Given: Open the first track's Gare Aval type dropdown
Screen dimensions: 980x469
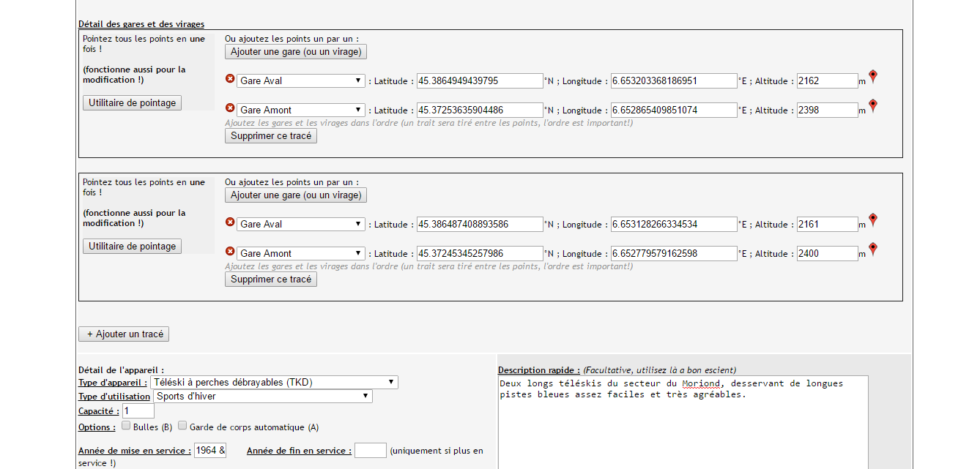Looking at the screenshot, I should [300, 80].
